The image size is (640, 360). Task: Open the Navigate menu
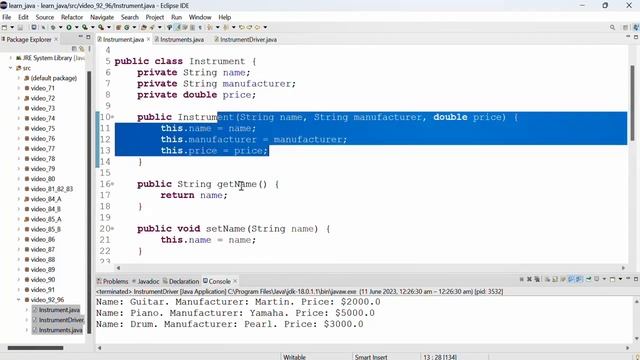[x=102, y=17]
